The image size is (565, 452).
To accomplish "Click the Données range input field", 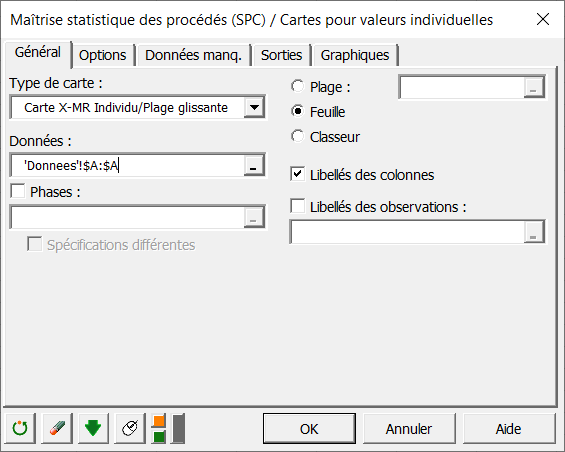I will click(128, 165).
